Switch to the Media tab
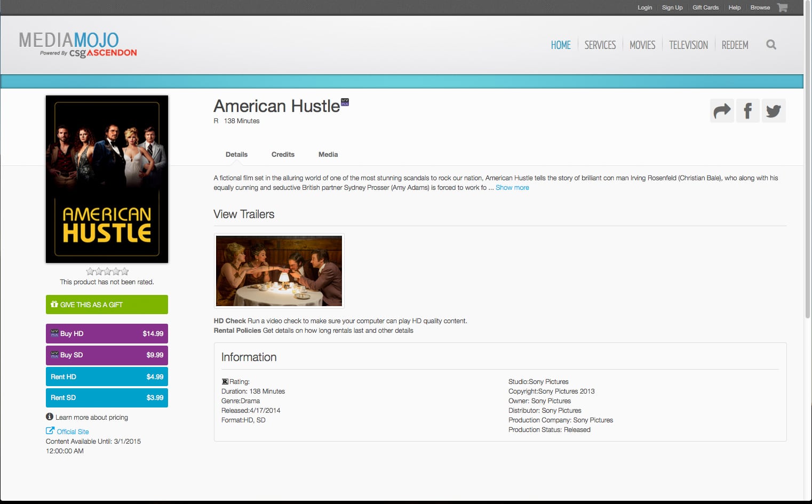812x504 pixels. point(328,155)
